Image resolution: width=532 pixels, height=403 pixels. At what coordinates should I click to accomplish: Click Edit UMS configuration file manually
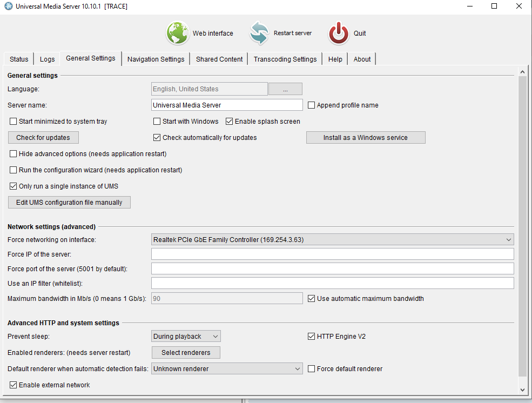(69, 203)
